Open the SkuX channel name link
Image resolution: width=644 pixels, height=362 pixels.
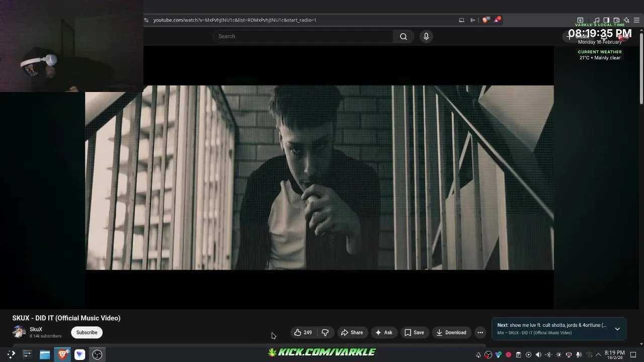point(36,329)
